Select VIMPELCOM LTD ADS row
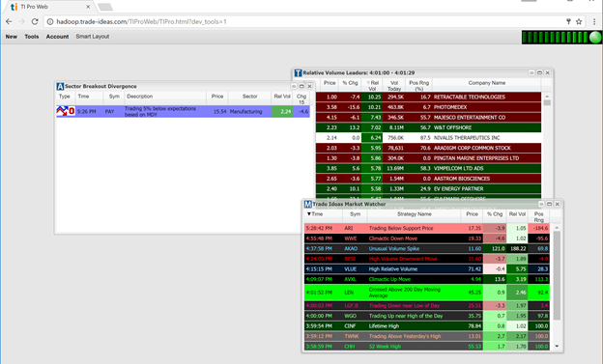The width and height of the screenshot is (603, 364). point(428,168)
